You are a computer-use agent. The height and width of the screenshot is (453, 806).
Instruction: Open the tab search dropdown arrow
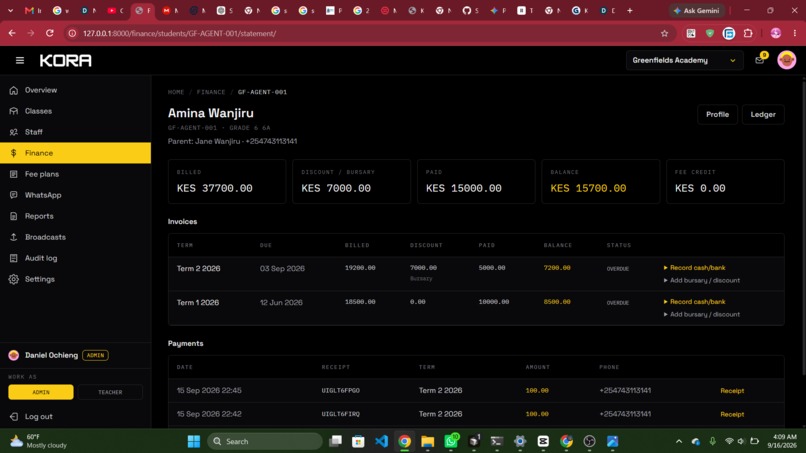[10, 10]
